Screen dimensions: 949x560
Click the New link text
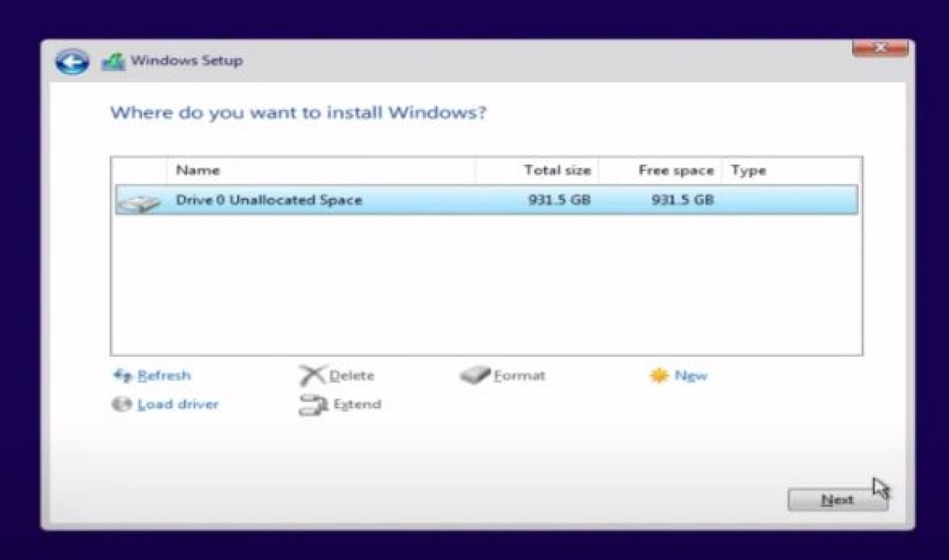690,375
